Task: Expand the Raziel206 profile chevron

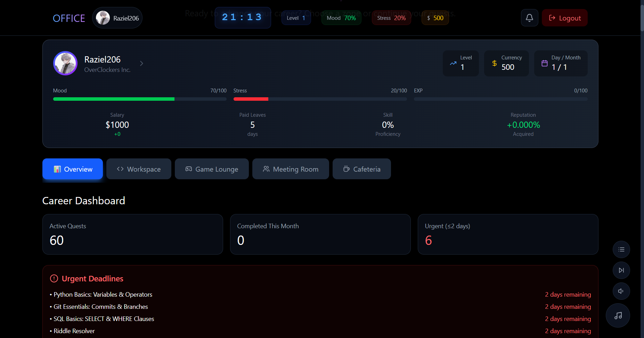Action: (141, 63)
